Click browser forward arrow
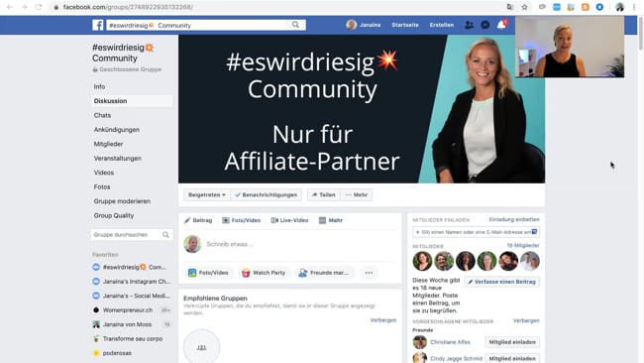644x363 pixels. pos(24,7)
